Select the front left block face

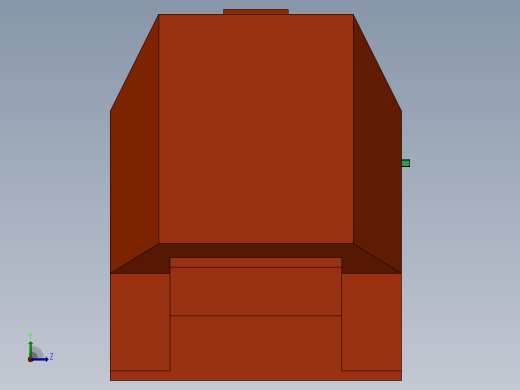coord(140,322)
